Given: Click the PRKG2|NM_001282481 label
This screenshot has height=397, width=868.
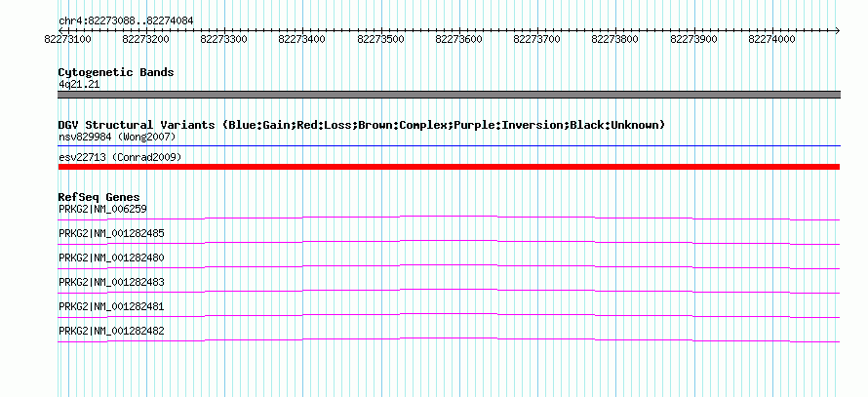Looking at the screenshot, I should click(111, 306).
